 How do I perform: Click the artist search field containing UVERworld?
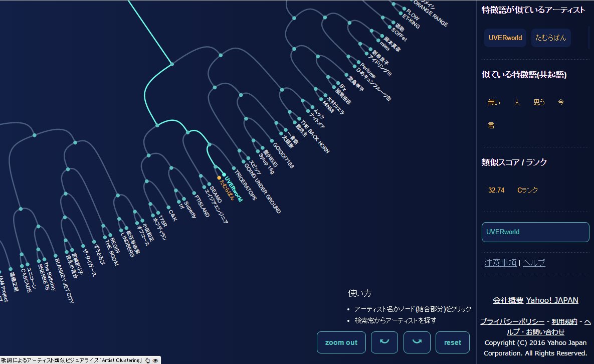pos(535,232)
